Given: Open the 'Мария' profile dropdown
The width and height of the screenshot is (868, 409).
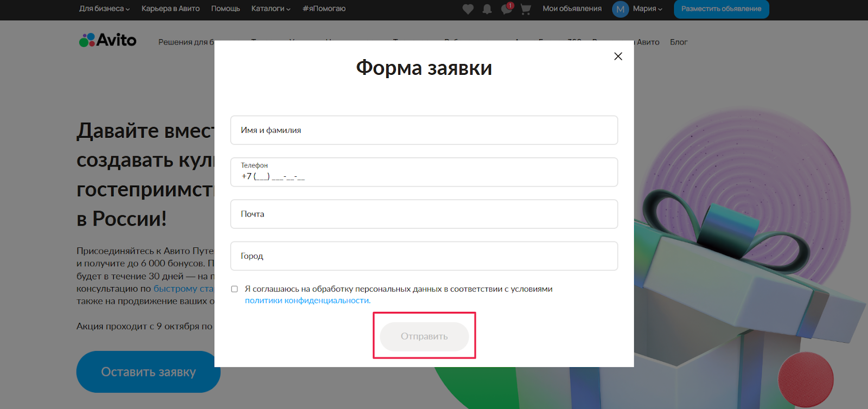Looking at the screenshot, I should click(648, 9).
